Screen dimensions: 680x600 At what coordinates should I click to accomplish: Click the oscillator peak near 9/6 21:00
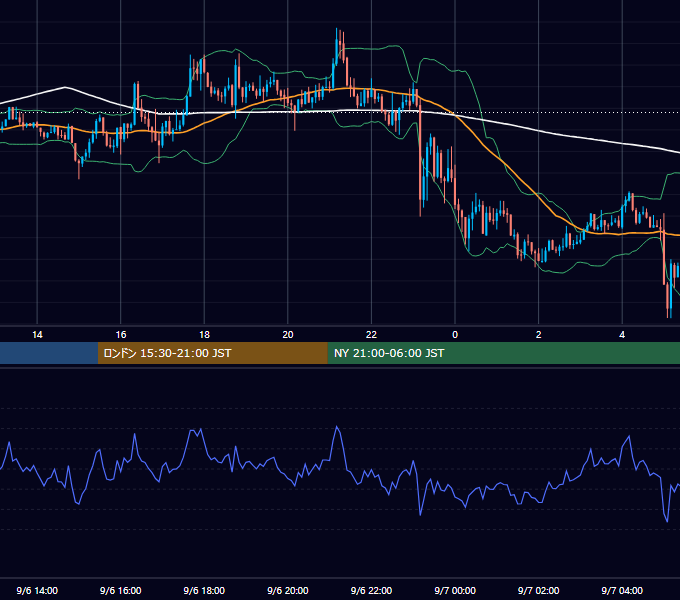pyautogui.click(x=337, y=427)
